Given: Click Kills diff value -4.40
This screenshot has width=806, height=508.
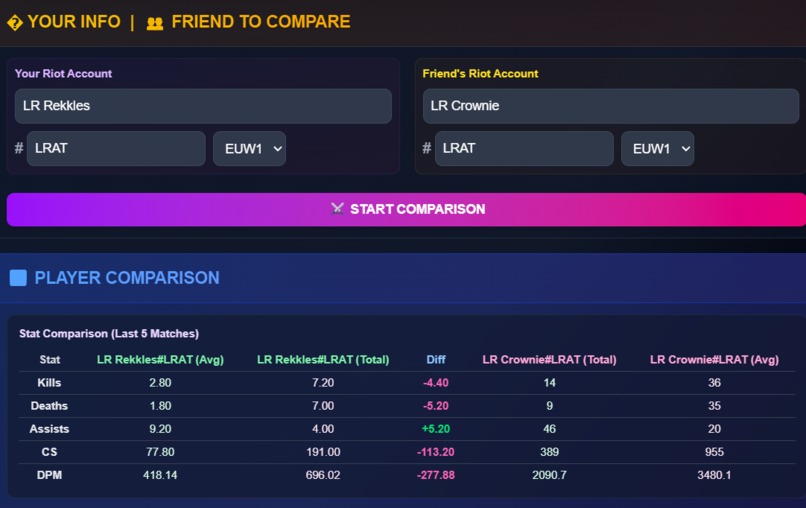Looking at the screenshot, I should pos(436,383).
